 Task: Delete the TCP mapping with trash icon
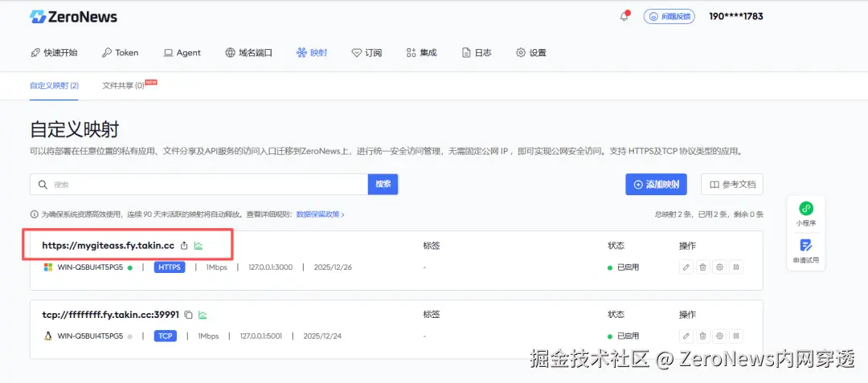pos(703,336)
